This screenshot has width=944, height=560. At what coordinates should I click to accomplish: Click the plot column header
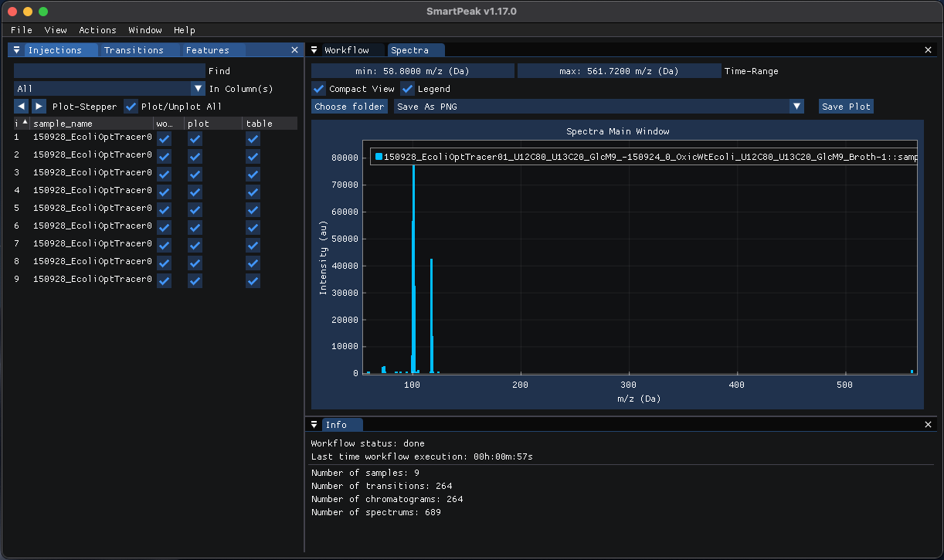click(213, 124)
